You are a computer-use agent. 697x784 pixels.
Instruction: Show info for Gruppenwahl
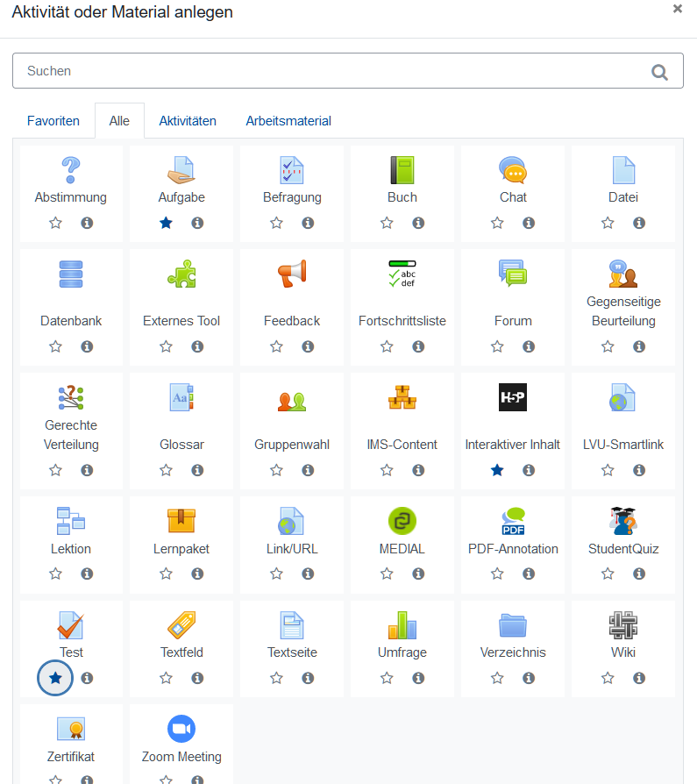point(308,470)
